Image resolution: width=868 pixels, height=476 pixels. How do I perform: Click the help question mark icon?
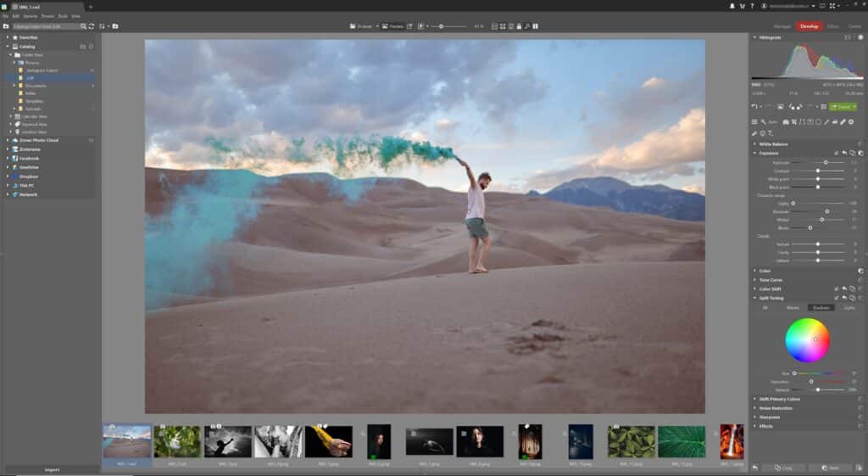pos(752,6)
